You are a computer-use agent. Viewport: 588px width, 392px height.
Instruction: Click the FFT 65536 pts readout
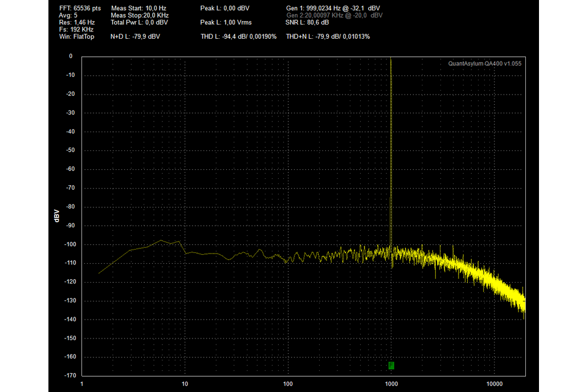pos(80,8)
